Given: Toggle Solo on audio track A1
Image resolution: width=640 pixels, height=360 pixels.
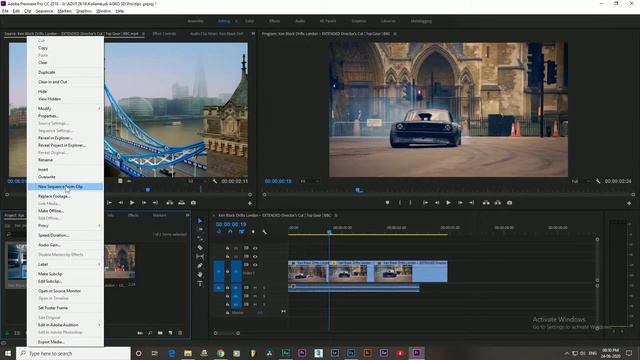Looking at the screenshot, I should 264,288.
